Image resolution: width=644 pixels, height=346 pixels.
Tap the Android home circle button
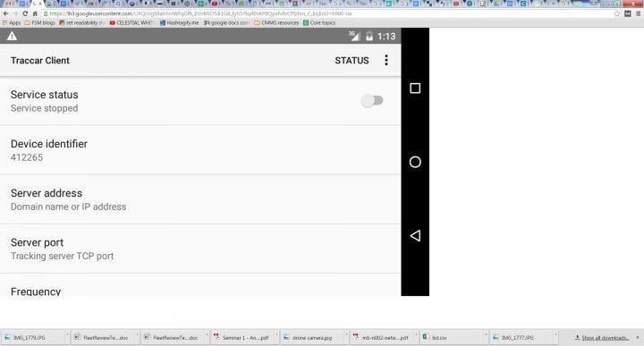tap(415, 162)
